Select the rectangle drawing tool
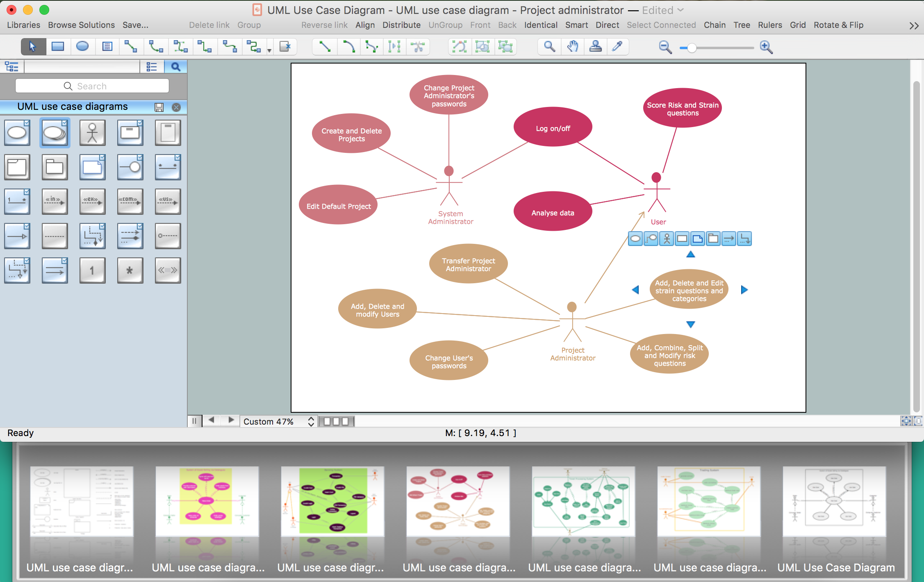This screenshot has height=582, width=924. [57, 47]
